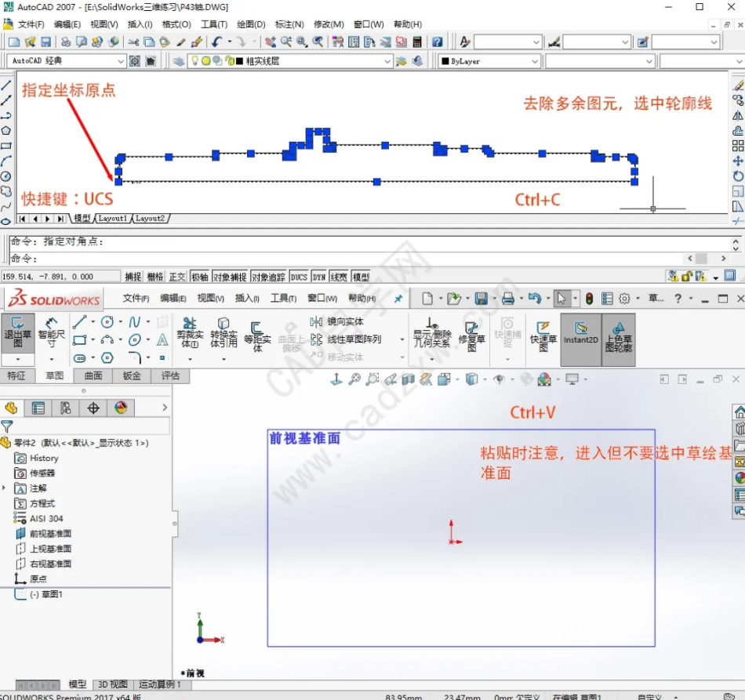The width and height of the screenshot is (745, 700).
Task: Click the AutoCAD save disk icon
Action: pyautogui.click(x=45, y=42)
